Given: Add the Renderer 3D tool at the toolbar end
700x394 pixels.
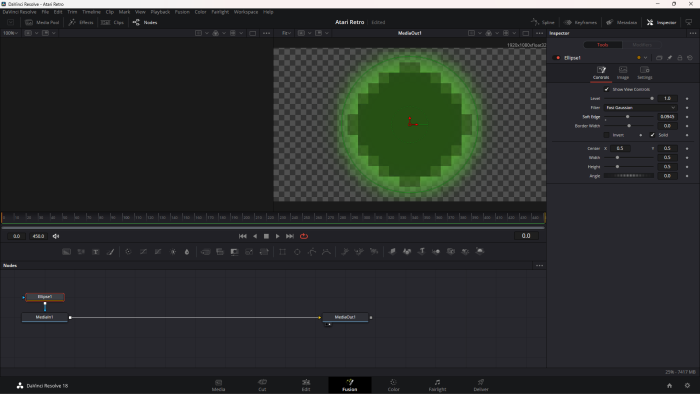Looking at the screenshot, I should pyautogui.click(x=480, y=252).
